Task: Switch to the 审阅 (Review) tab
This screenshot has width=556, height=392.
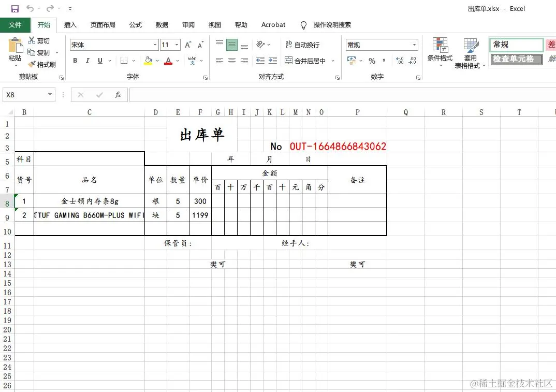Action: [x=188, y=25]
